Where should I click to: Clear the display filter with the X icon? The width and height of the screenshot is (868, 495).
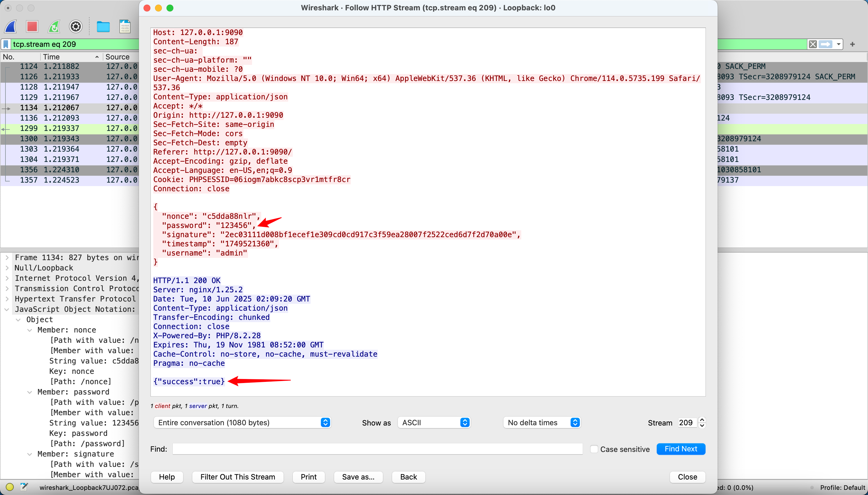pos(813,44)
